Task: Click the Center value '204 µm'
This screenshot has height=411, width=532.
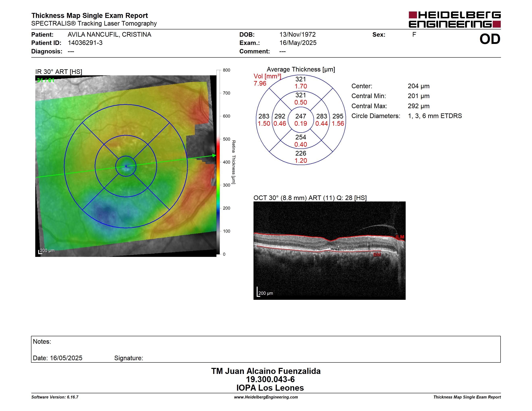Action: coord(419,86)
